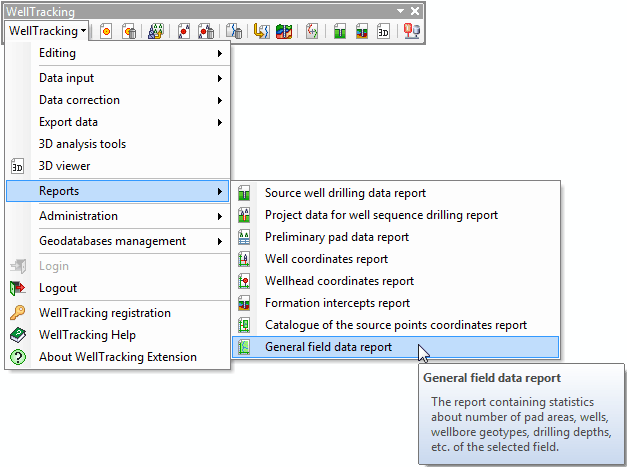627x467 pixels.
Task: Click the toolbar colored geological layers icon
Action: pyautogui.click(x=284, y=31)
